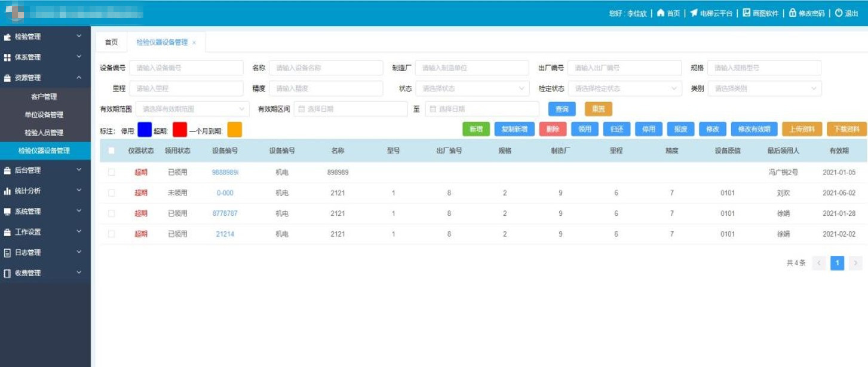Click the 资源管理 briefcase icon

pyautogui.click(x=7, y=78)
